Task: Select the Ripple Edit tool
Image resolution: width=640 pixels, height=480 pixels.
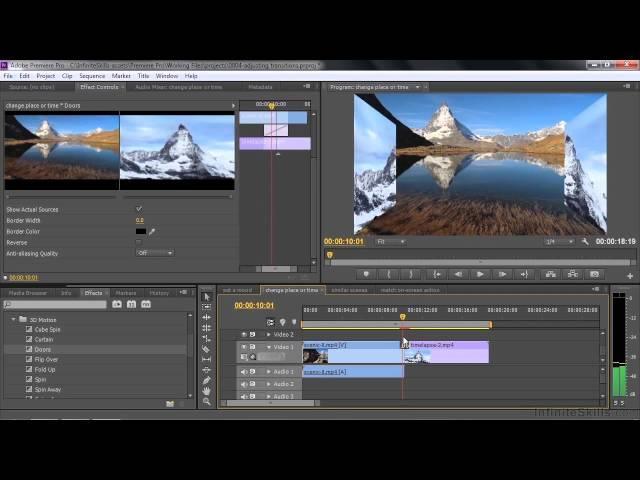Action: (207, 317)
